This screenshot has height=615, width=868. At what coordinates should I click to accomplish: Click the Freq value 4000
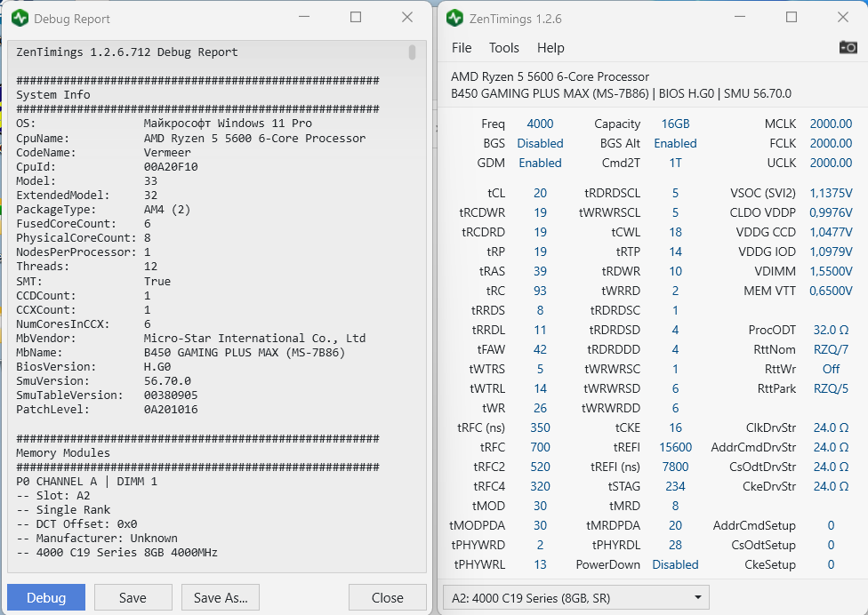tap(540, 124)
